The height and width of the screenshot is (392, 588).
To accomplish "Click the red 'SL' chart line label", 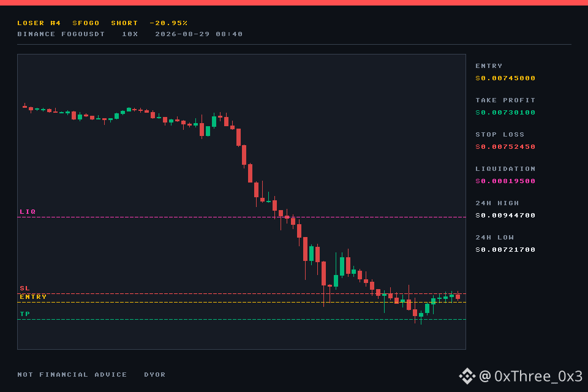I will pos(24,288).
